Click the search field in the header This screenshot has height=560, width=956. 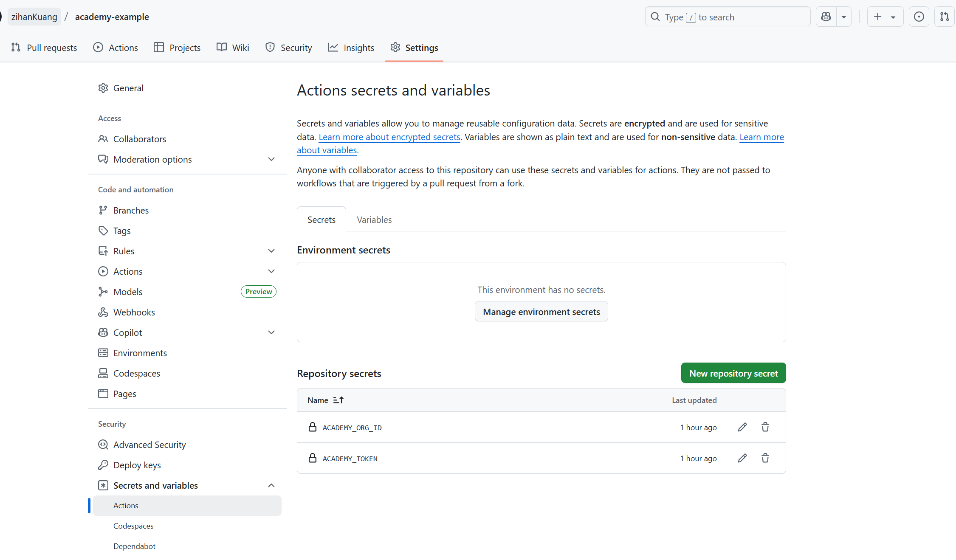[727, 17]
